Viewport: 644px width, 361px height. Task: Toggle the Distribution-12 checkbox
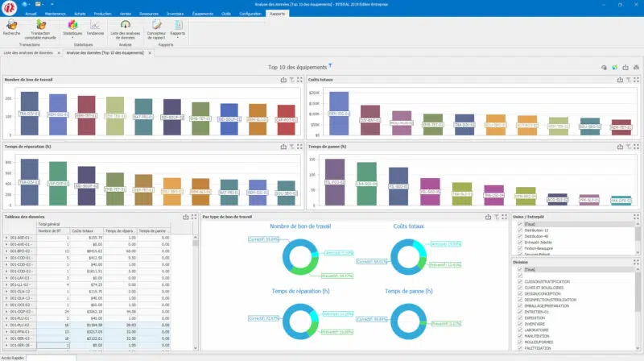click(x=520, y=230)
